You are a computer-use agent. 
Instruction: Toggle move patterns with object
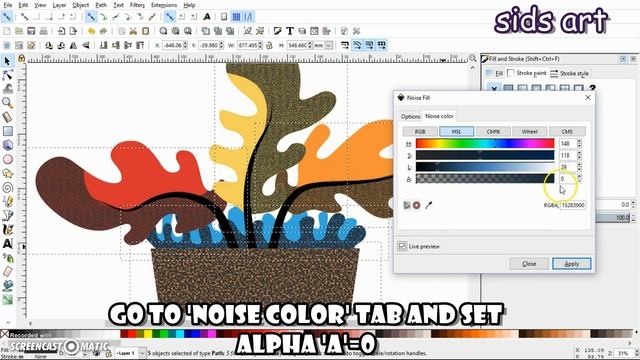pyautogui.click(x=382, y=45)
